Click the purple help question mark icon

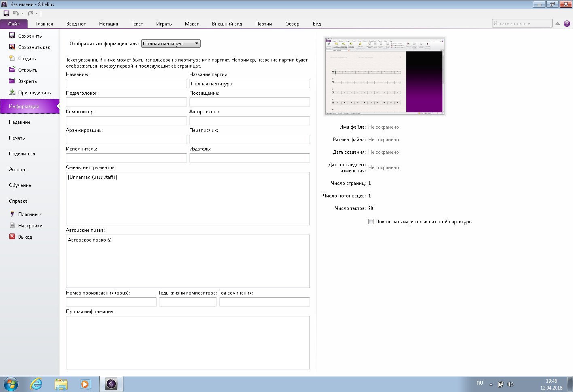[x=567, y=23]
